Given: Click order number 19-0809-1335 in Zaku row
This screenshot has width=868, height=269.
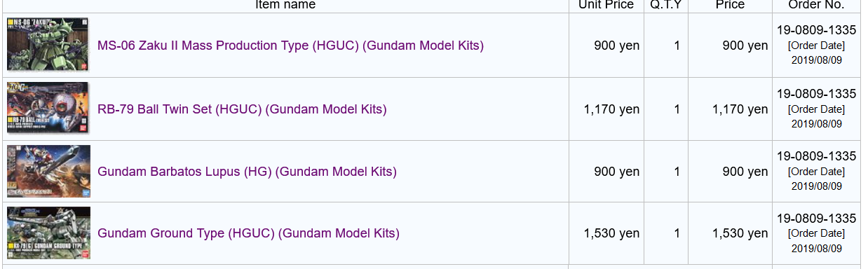Looking at the screenshot, I should coord(816,31).
